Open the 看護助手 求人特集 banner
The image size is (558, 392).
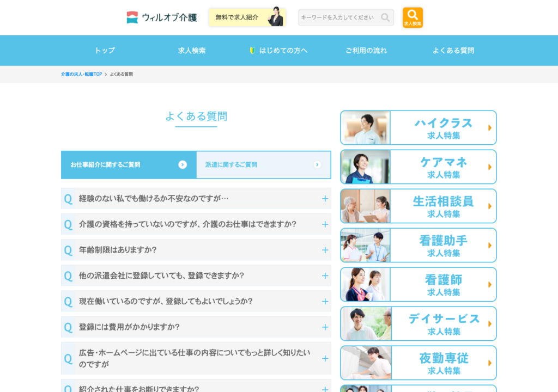coord(418,246)
